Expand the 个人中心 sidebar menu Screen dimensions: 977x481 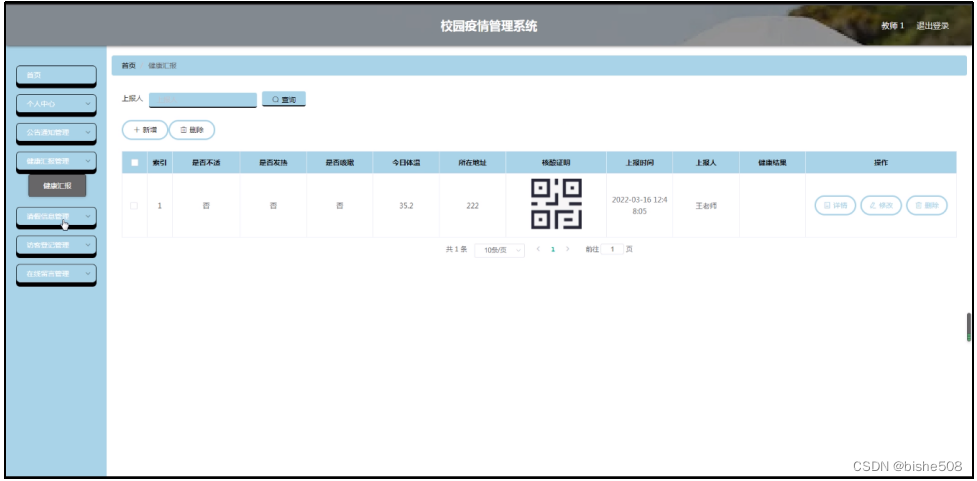[56, 104]
